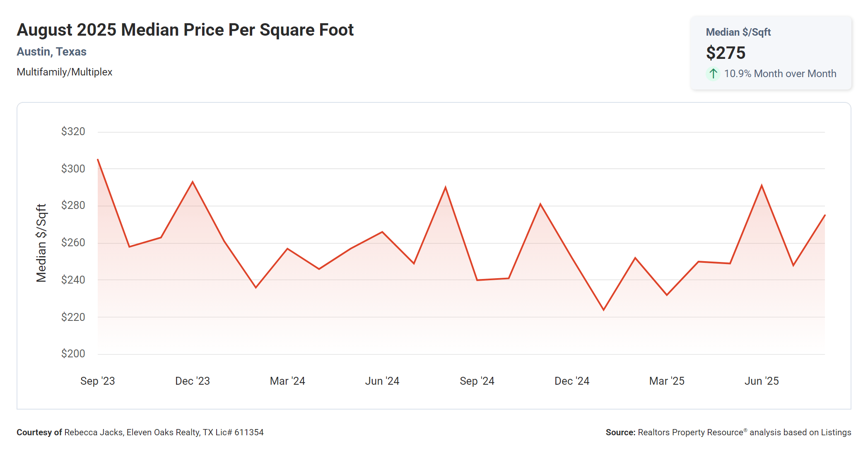Screen dimensions: 868x456
Task: Click the Sep '23 axis label
Action: coord(97,381)
